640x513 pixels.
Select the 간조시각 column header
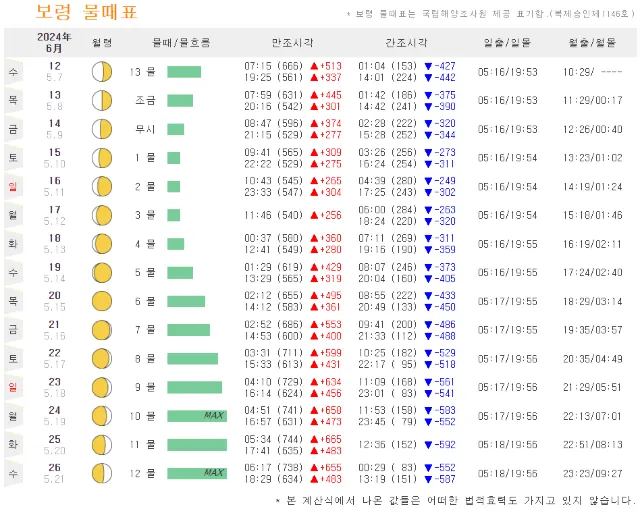click(x=404, y=42)
